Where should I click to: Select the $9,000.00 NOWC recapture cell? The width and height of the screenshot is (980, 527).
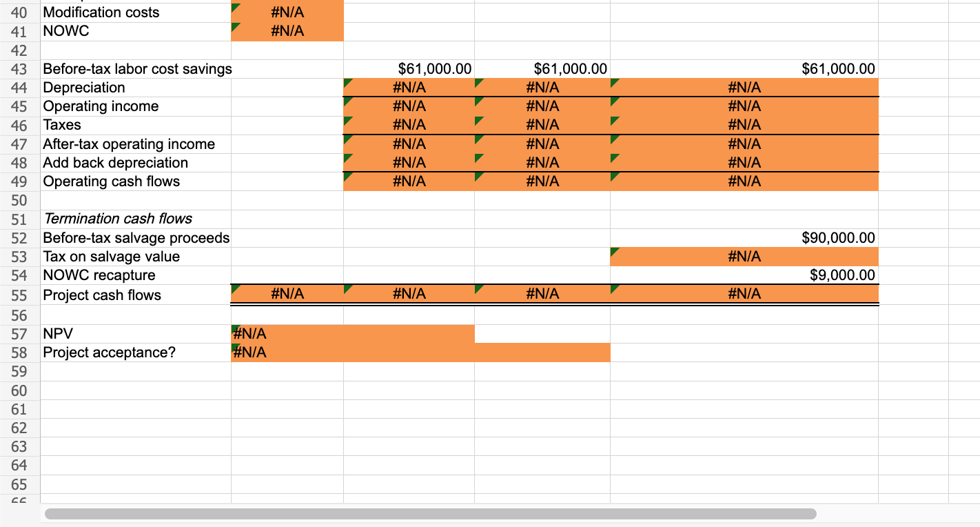click(x=744, y=275)
